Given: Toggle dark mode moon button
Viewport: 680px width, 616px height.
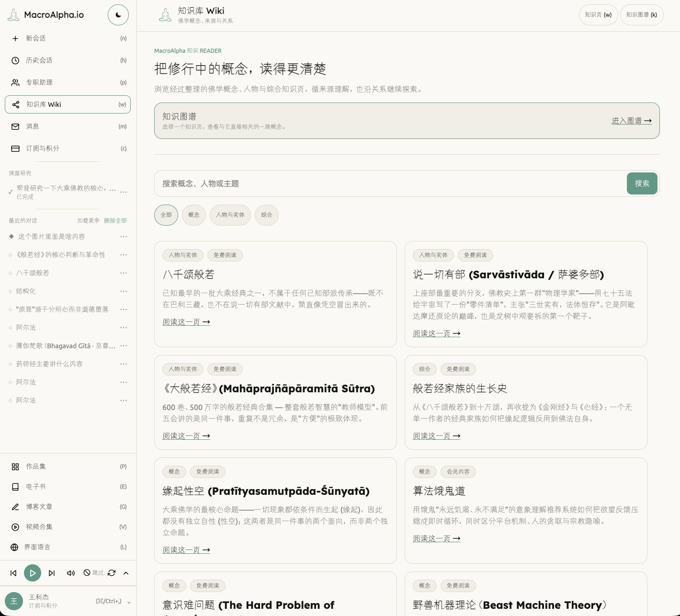Looking at the screenshot, I should pyautogui.click(x=118, y=15).
